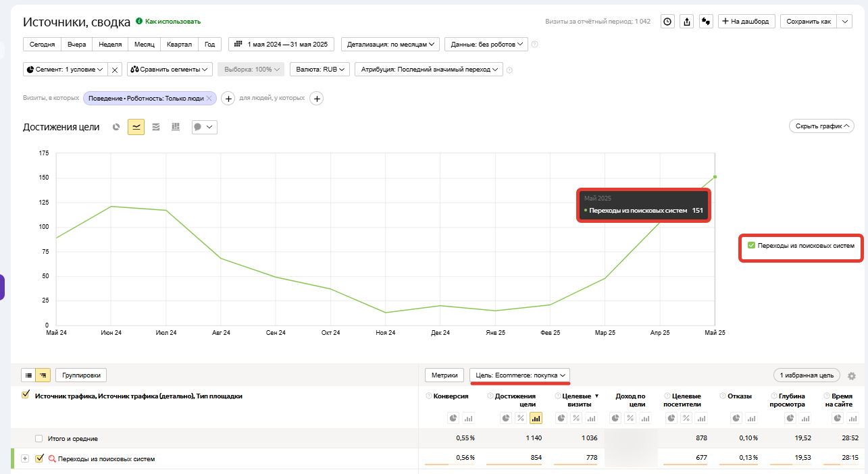The width and height of the screenshot is (868, 474).
Task: Open 'Детализация: по месяцам' dropdown
Action: click(390, 44)
